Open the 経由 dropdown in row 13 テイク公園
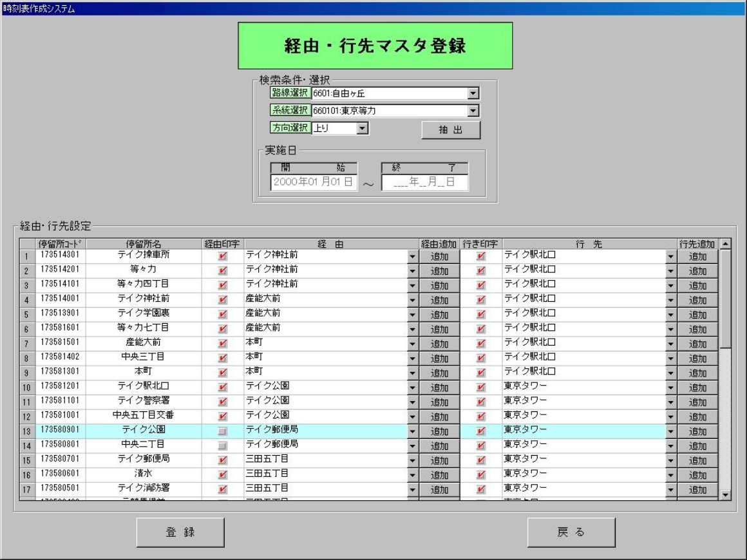This screenshot has width=747, height=560. [x=413, y=431]
